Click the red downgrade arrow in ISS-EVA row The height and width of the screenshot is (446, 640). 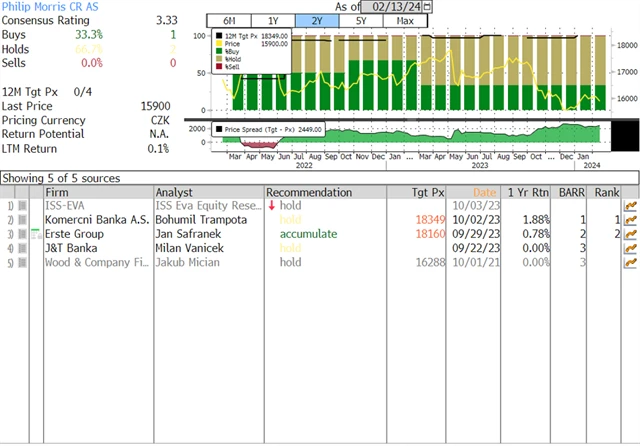[x=271, y=206]
